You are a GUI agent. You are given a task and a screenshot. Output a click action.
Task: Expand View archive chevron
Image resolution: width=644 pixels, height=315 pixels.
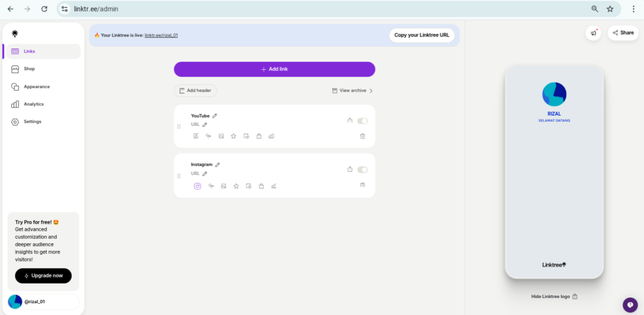pyautogui.click(x=371, y=91)
